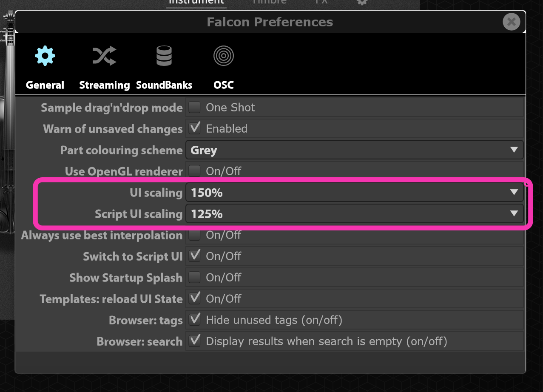Disable Display results when search is empty

(195, 341)
